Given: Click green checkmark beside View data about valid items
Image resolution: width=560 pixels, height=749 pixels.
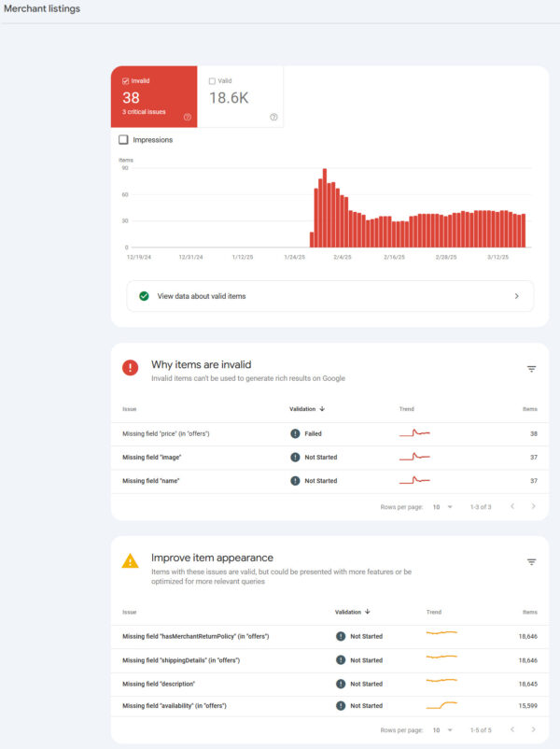Looking at the screenshot, I should click(x=144, y=296).
